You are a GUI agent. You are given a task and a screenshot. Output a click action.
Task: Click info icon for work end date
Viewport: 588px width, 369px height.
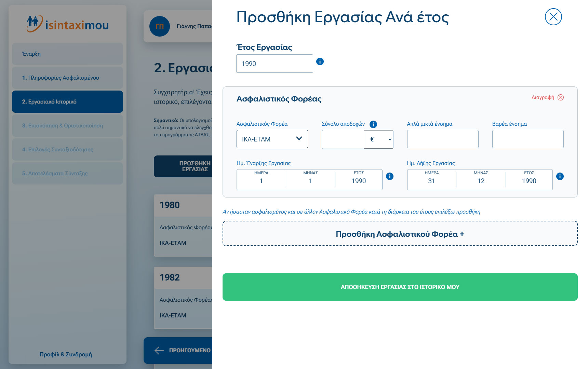pos(560,176)
